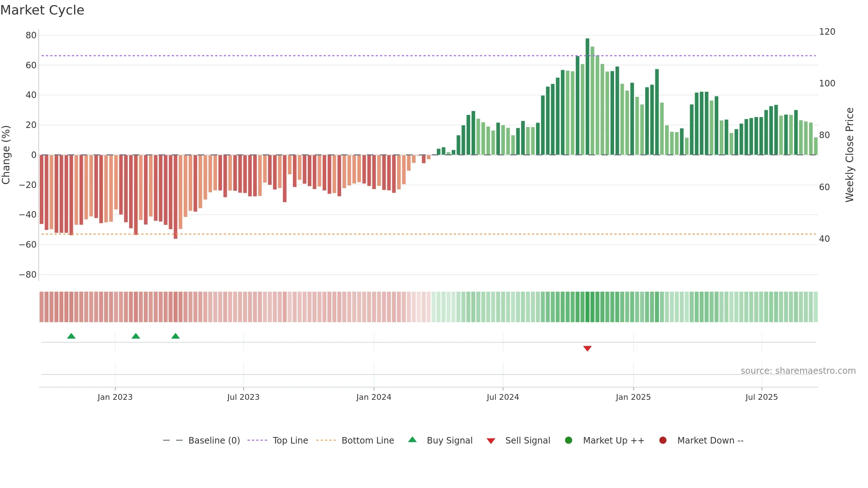The image size is (868, 488).
Task: Select the third buy signal triangle near April 2023
Action: [175, 336]
